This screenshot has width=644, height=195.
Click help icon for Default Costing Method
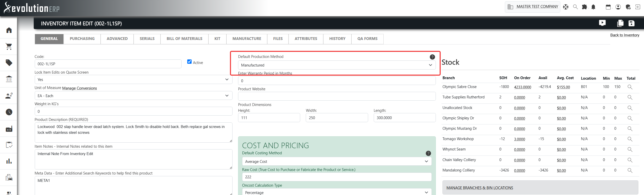coord(428,153)
